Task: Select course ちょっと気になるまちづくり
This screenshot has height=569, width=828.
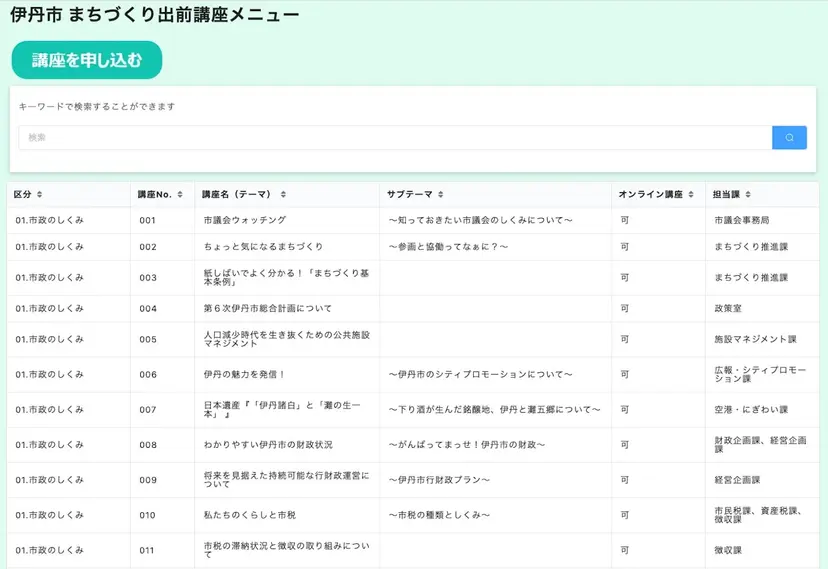Action: (263, 246)
